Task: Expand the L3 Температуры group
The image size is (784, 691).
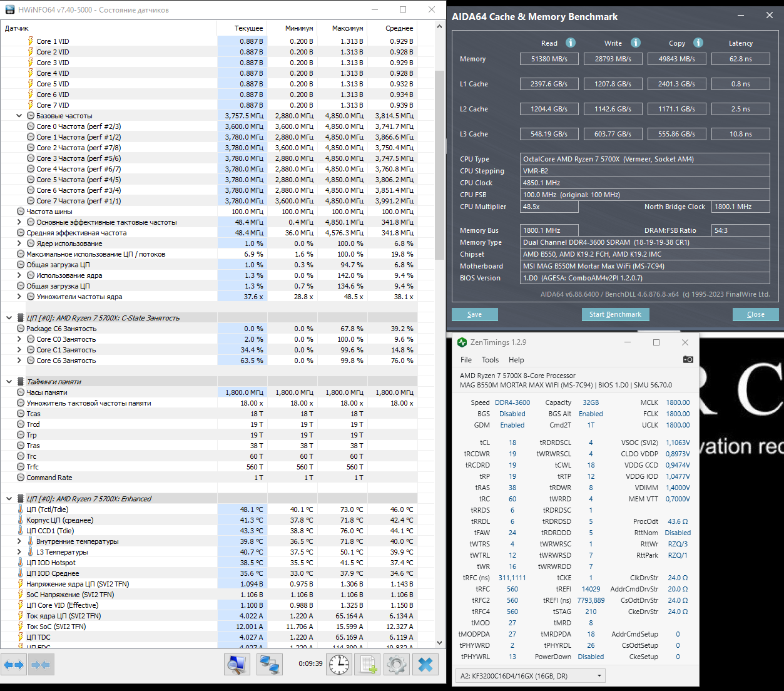Action: [19, 552]
